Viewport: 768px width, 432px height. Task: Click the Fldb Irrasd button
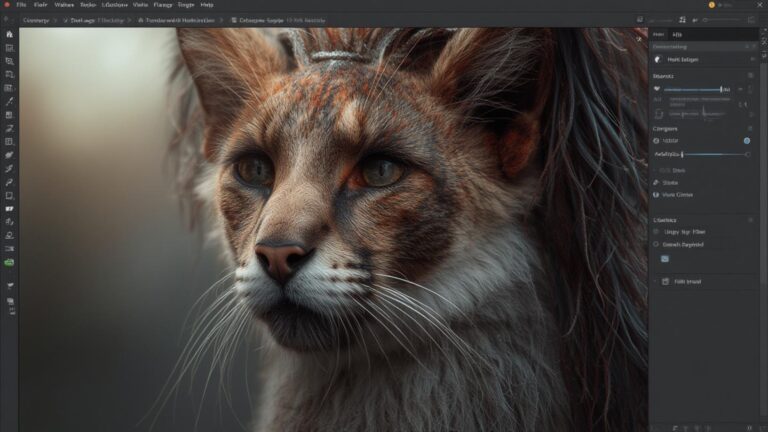click(x=686, y=282)
